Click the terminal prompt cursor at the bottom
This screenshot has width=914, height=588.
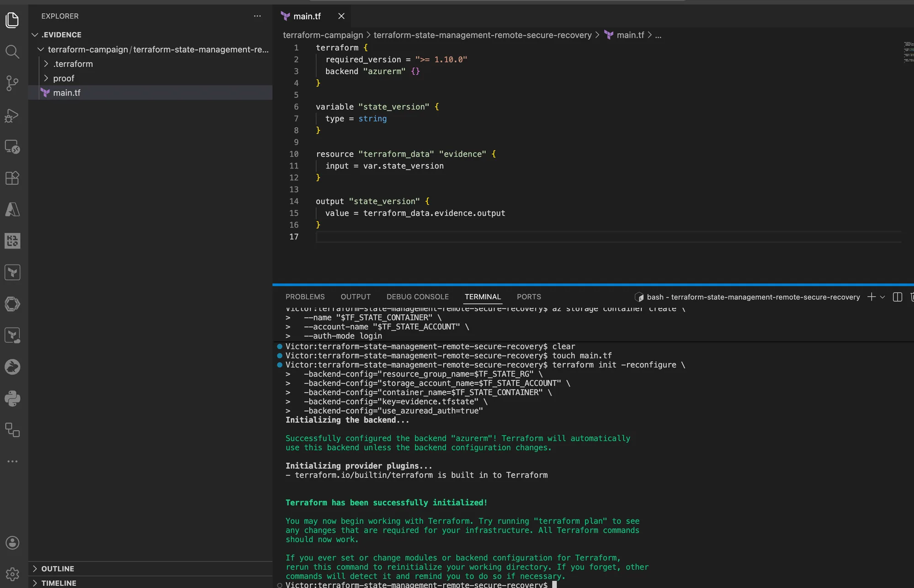point(554,584)
